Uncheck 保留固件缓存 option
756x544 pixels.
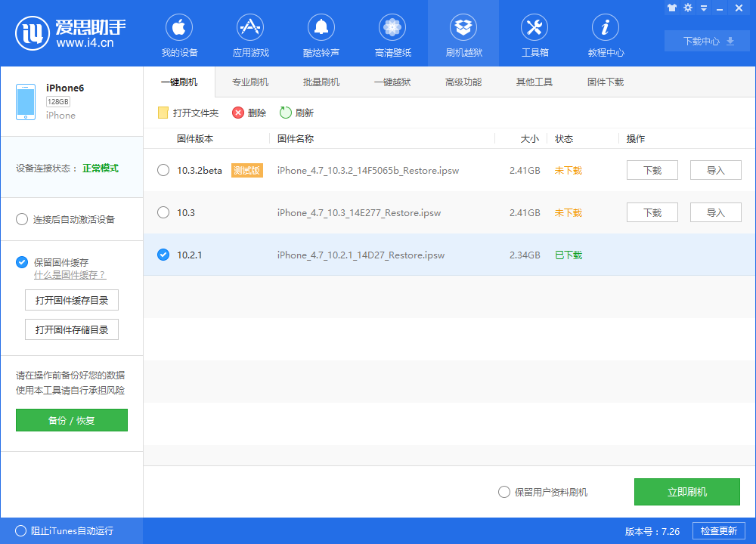(22, 262)
